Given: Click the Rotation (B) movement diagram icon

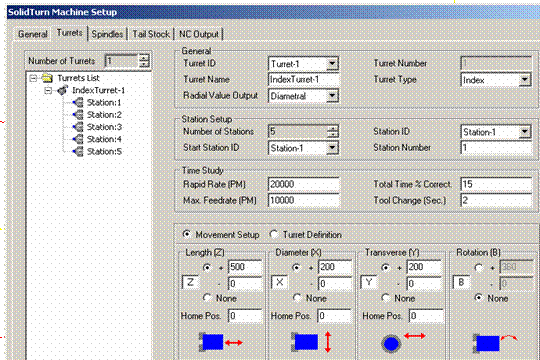Looking at the screenshot, I should [495, 342].
